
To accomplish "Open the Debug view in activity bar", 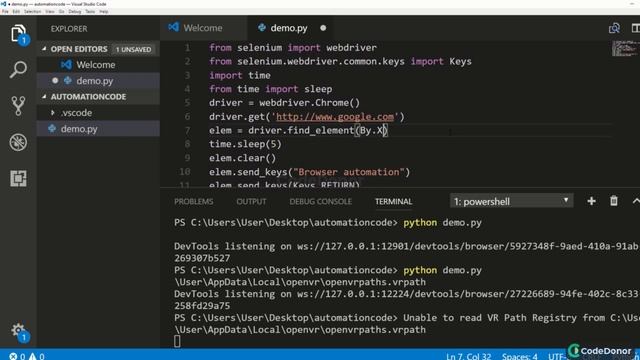I will point(18,142).
